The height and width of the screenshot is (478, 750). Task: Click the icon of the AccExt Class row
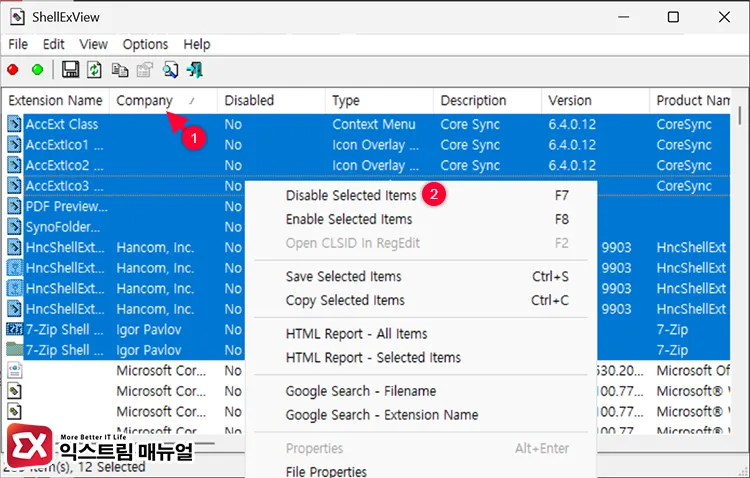point(14,124)
